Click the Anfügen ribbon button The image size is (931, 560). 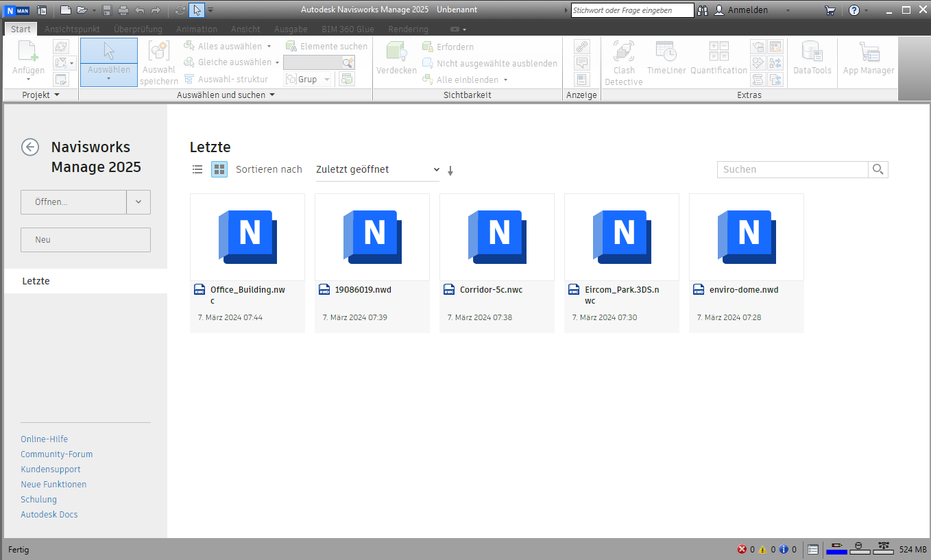28,61
